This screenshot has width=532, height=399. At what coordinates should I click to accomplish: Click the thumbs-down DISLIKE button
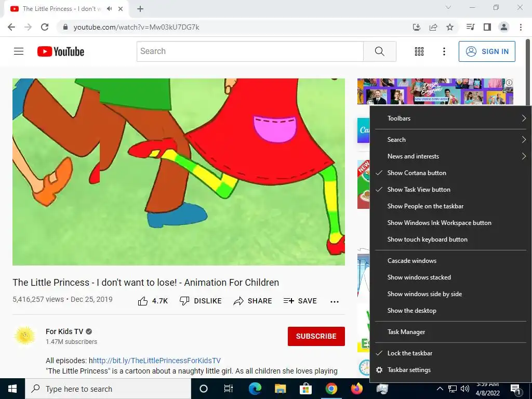pyautogui.click(x=201, y=301)
